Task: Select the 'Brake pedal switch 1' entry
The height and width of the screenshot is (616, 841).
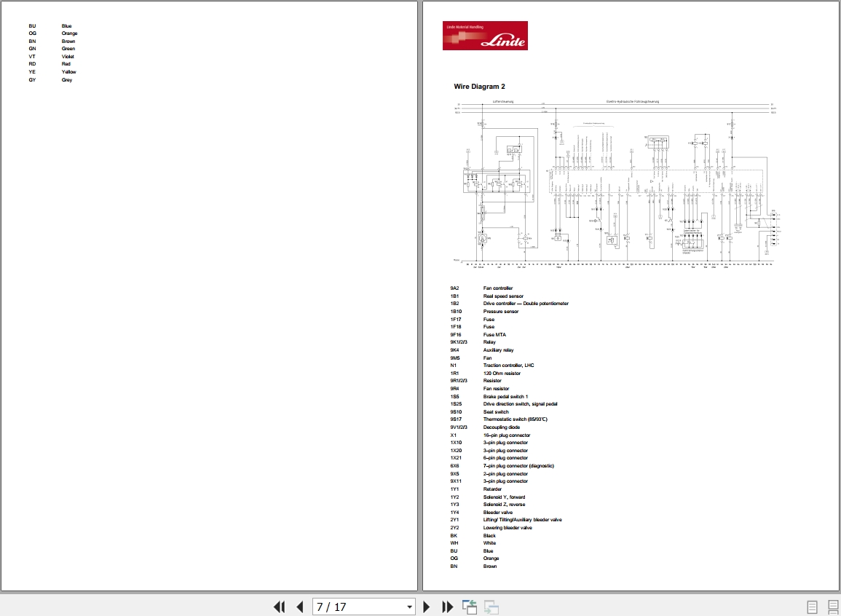Action: (x=505, y=397)
